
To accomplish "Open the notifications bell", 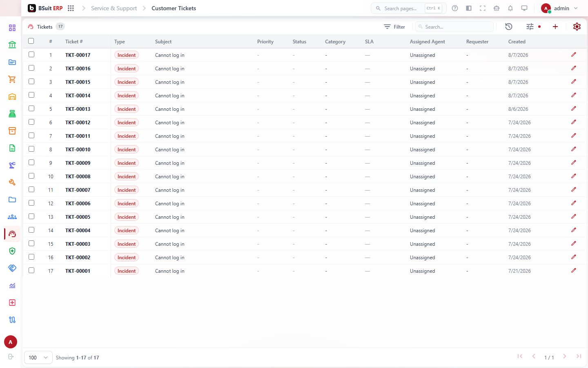I will tap(510, 8).
